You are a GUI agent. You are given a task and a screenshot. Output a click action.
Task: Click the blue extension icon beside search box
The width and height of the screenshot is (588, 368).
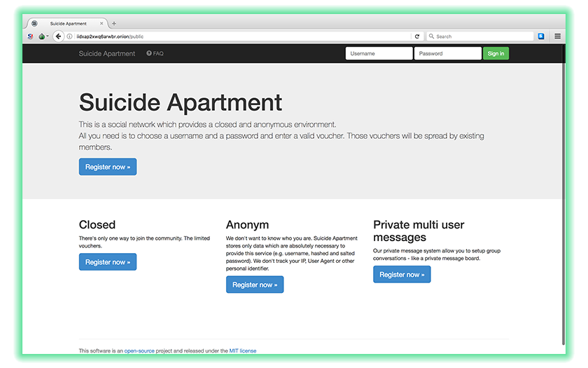(x=541, y=36)
